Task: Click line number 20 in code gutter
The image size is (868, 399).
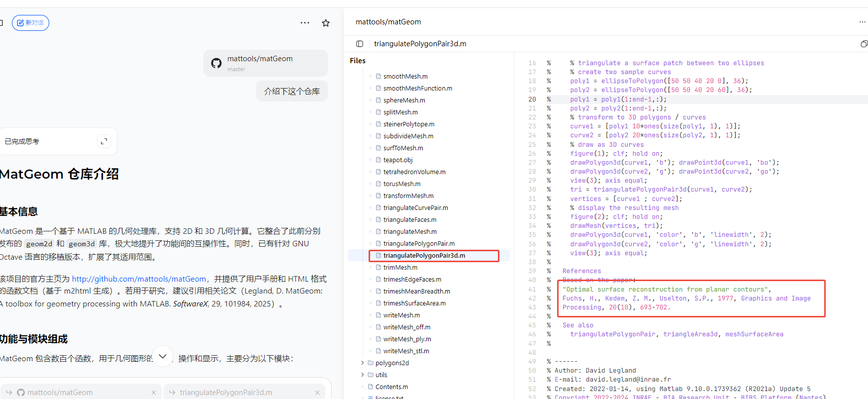Action: click(532, 99)
